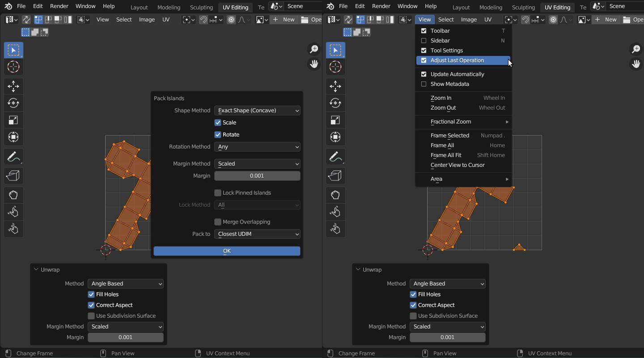Open the Pack to Closest UDIM dropdown
Viewport: 644px width, 358px height.
click(257, 234)
